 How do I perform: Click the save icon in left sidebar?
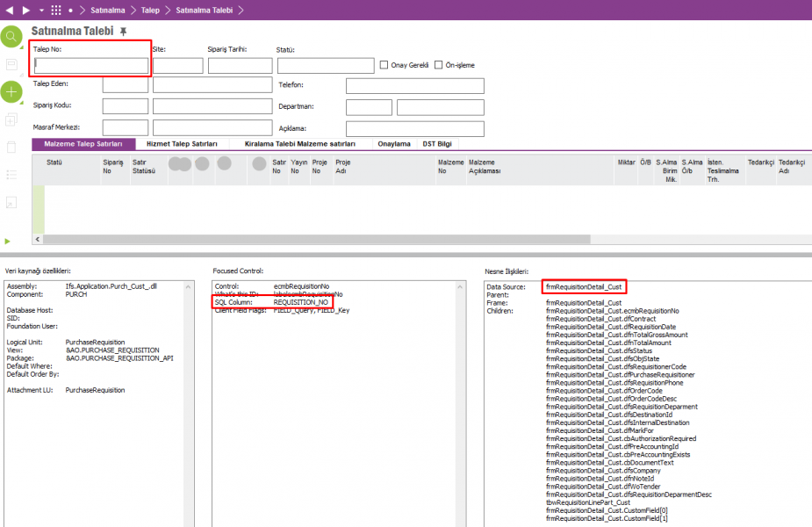click(x=11, y=64)
